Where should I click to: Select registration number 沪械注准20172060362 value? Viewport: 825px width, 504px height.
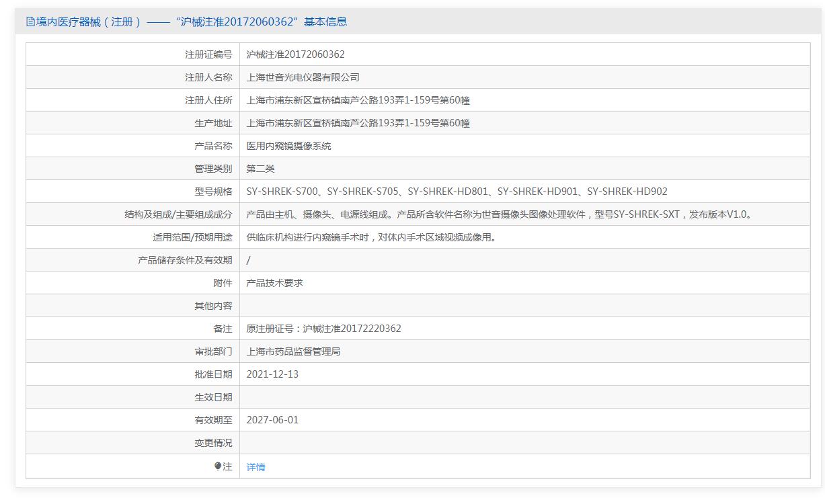pyautogui.click(x=296, y=54)
